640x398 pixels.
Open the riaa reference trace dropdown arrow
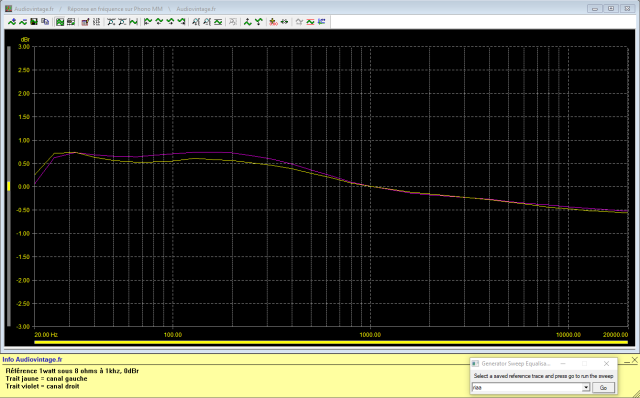point(586,387)
